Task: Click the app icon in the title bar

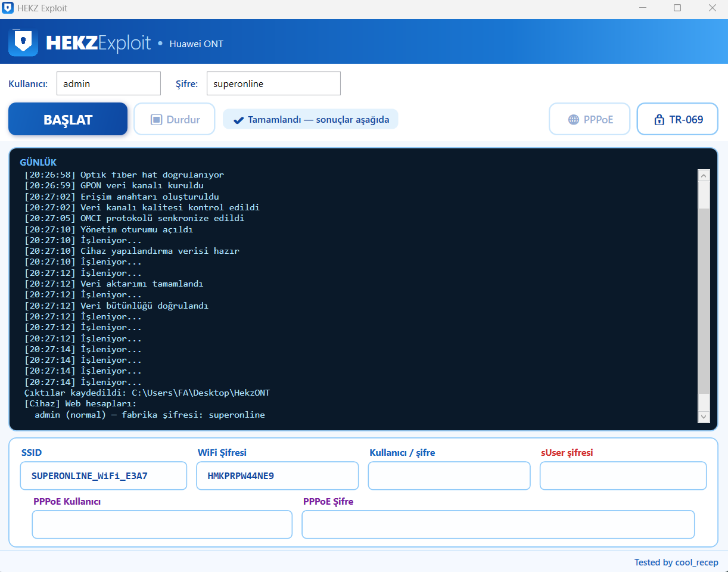Action: (x=8, y=8)
